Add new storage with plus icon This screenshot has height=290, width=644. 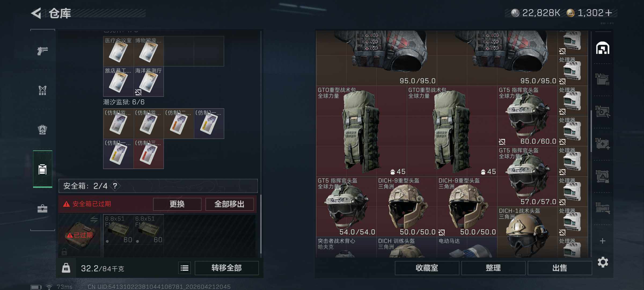coord(603,241)
